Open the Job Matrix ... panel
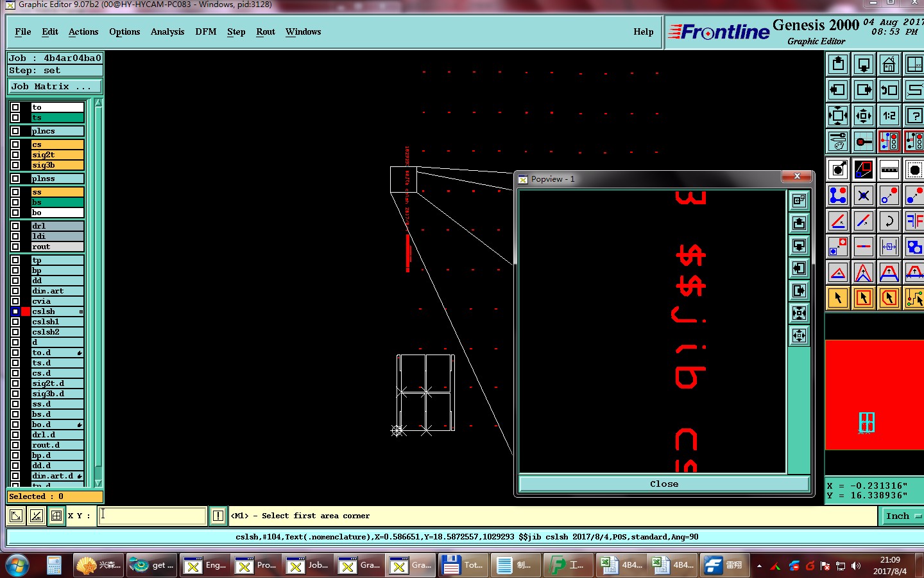The height and width of the screenshot is (578, 924). pyautogui.click(x=55, y=86)
